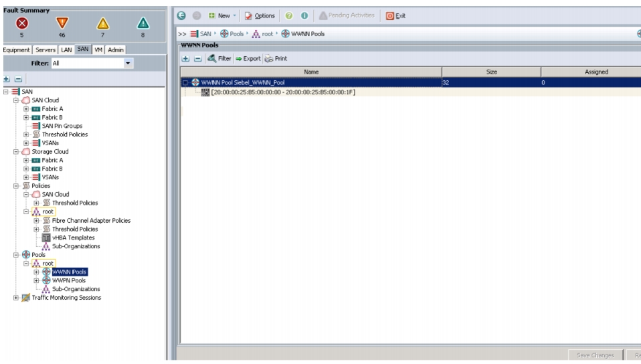Open the Filter tool in WWNN Pools

point(219,58)
